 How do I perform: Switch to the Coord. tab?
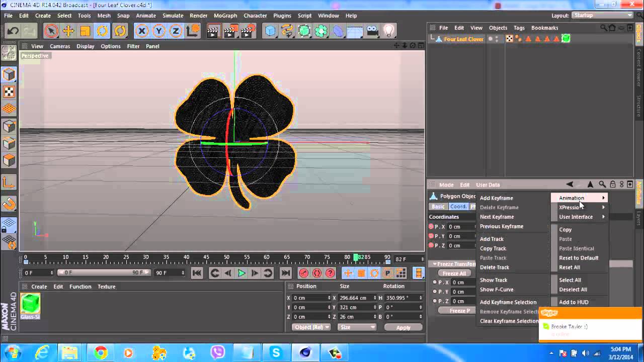[458, 207]
